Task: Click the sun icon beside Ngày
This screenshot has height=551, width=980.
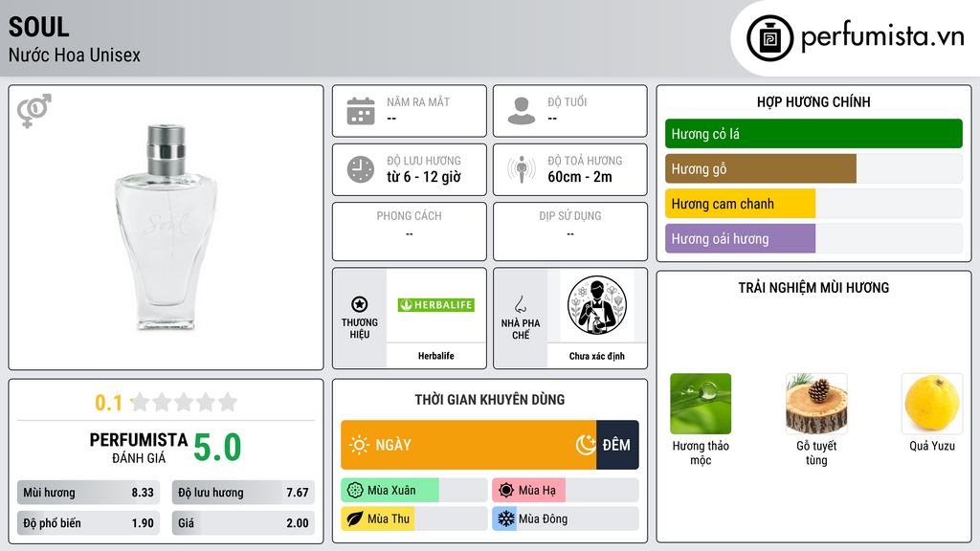Action: coord(359,445)
